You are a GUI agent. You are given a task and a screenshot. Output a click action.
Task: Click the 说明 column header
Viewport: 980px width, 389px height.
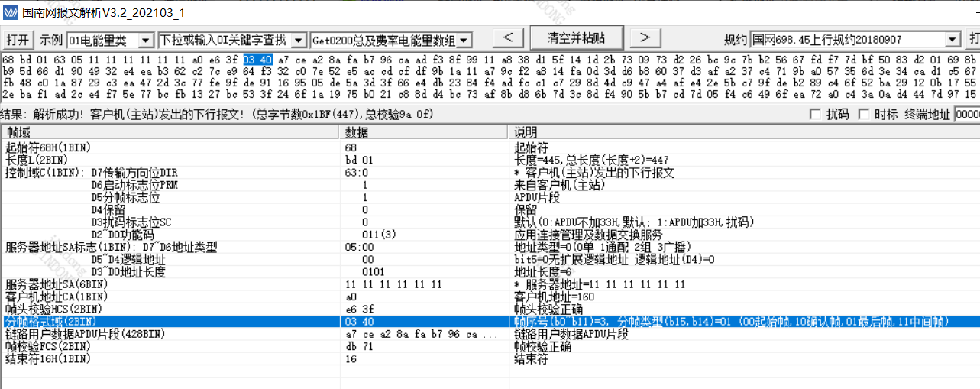(744, 133)
